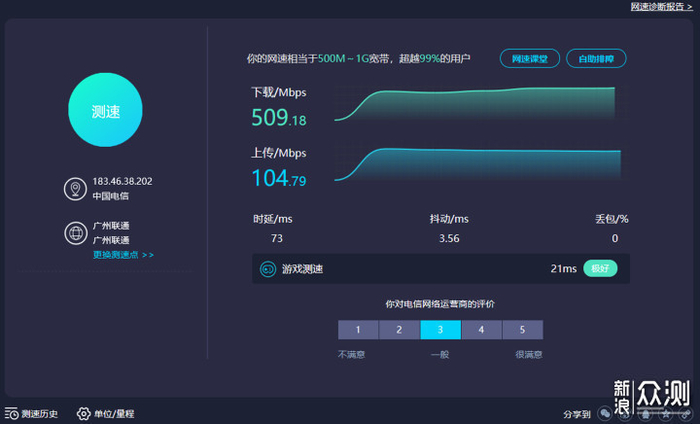Rate the carrier with score 1

[357, 330]
